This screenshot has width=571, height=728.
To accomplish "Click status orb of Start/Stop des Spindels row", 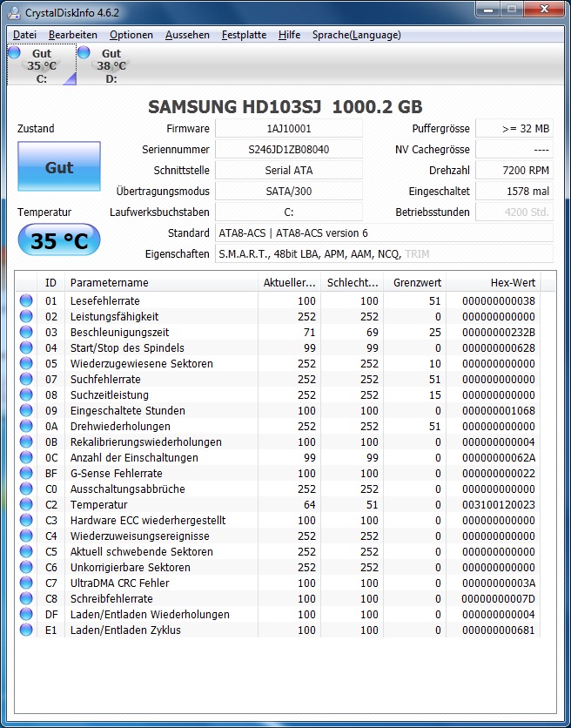I will (x=26, y=347).
